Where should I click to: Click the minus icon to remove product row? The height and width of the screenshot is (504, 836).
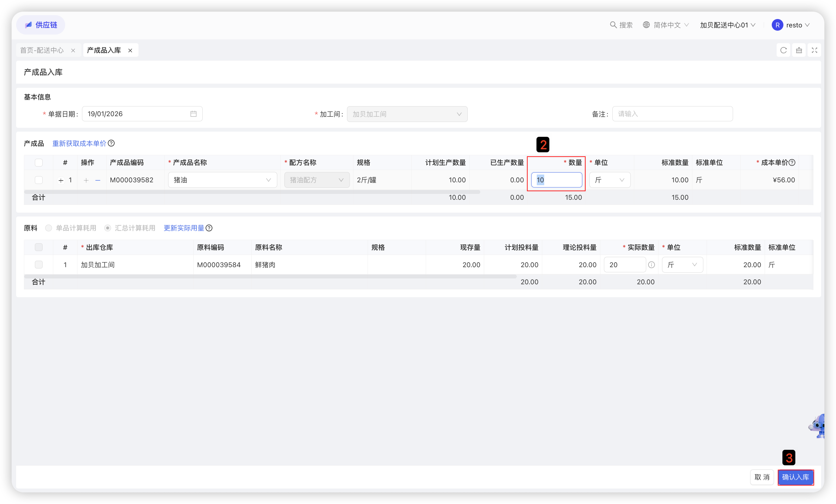click(x=98, y=180)
